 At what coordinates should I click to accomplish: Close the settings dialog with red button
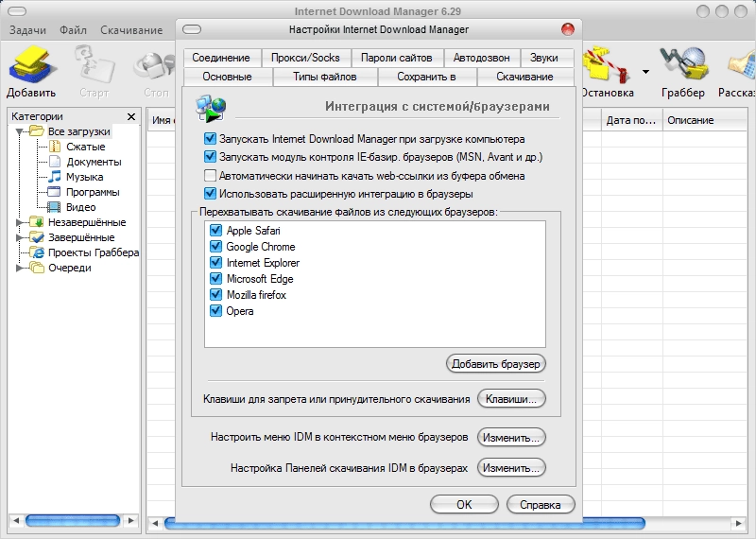(568, 29)
